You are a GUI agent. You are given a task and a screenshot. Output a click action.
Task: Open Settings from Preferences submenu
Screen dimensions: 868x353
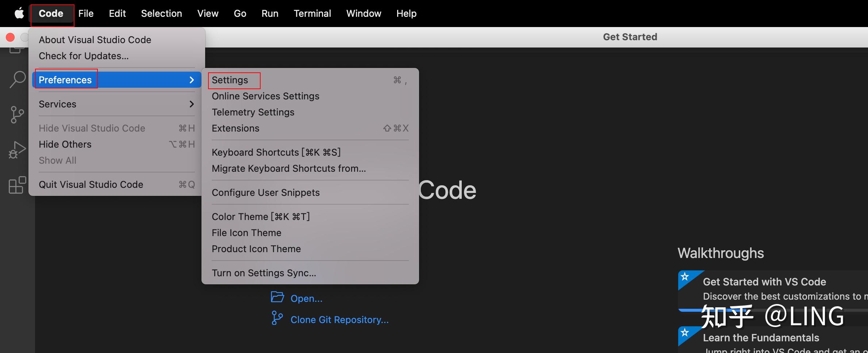pyautogui.click(x=310, y=80)
